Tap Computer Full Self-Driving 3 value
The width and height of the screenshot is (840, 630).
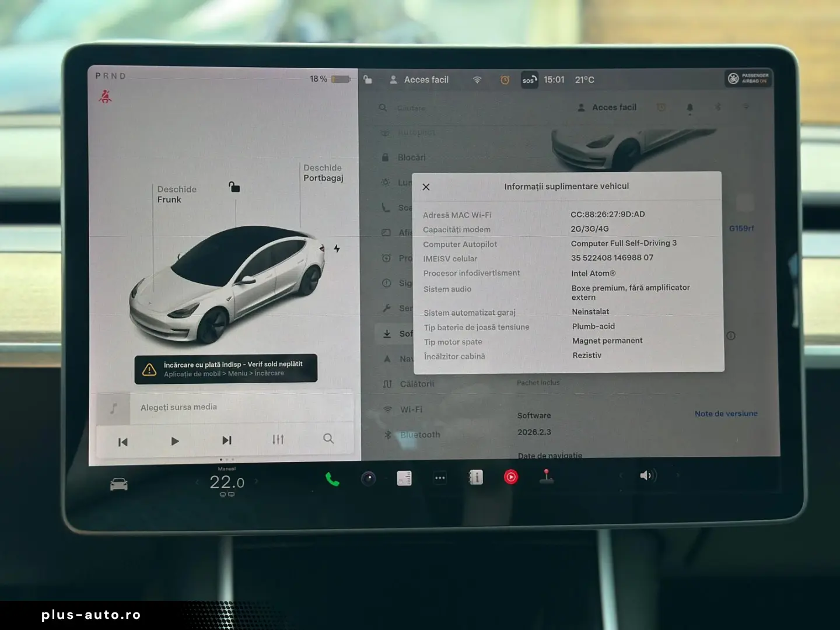pyautogui.click(x=624, y=243)
